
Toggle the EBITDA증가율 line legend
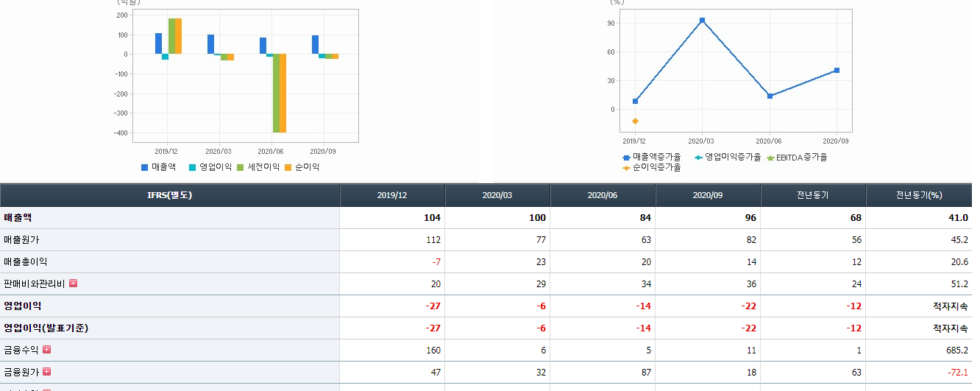[x=798, y=157]
